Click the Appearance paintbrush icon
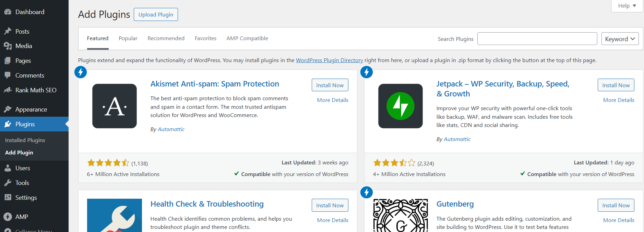The width and height of the screenshot is (644, 232). click(8, 109)
